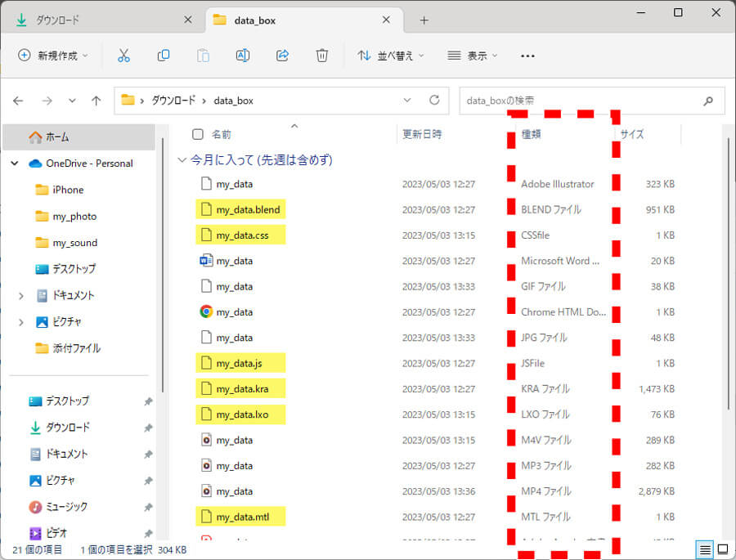Image resolution: width=736 pixels, height=560 pixels.
Task: Collapse the OneDrive - Personal tree node
Action: [x=15, y=164]
